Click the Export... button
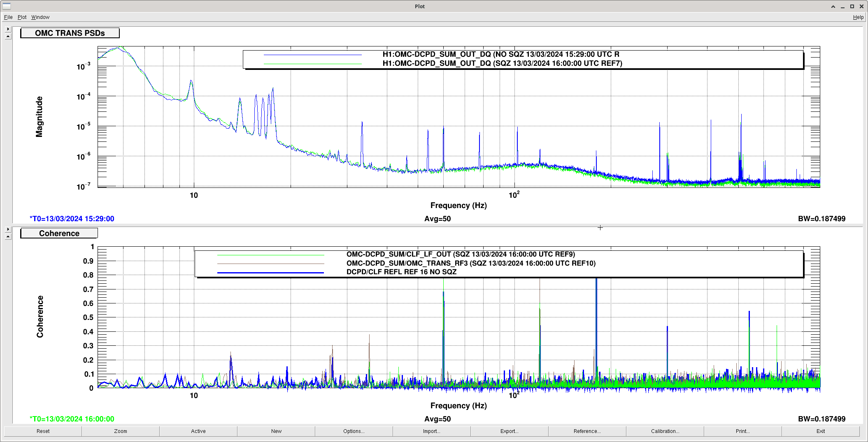868x442 pixels. 510,431
